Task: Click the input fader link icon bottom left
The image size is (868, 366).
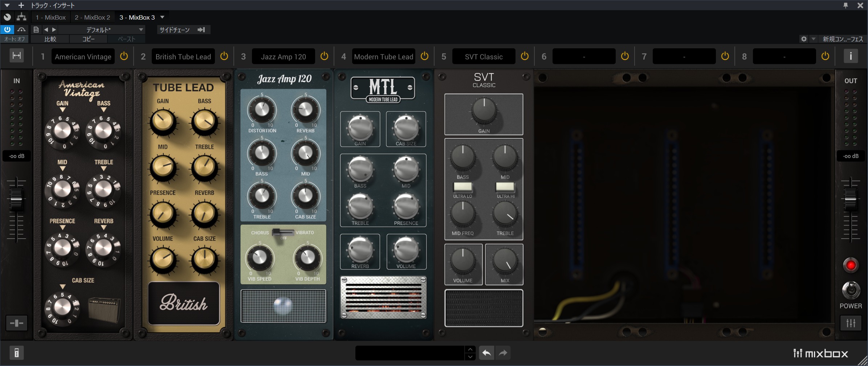Action: pos(17,323)
